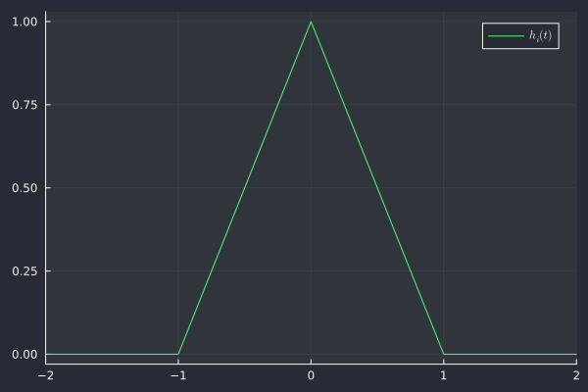Select the h(t) legend label text
Image resolution: width=588 pixels, height=392 pixels.
[x=540, y=36]
